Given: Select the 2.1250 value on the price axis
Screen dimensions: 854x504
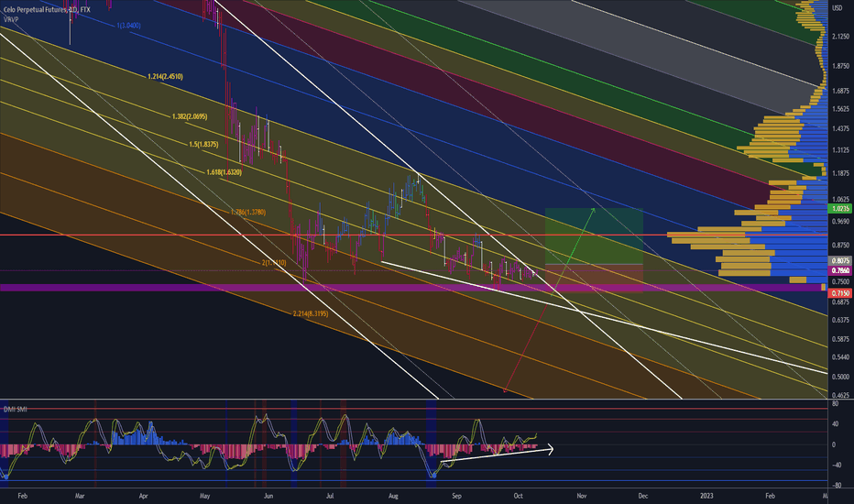Looking at the screenshot, I should (840, 37).
